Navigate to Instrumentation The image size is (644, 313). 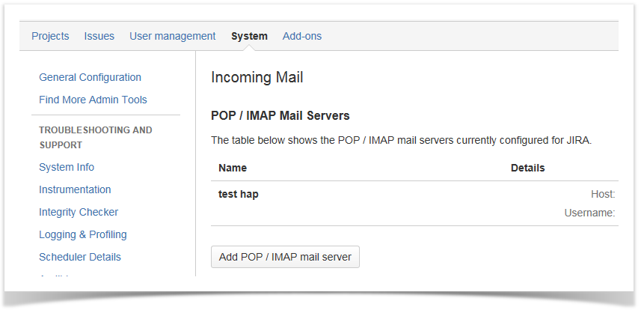[75, 189]
